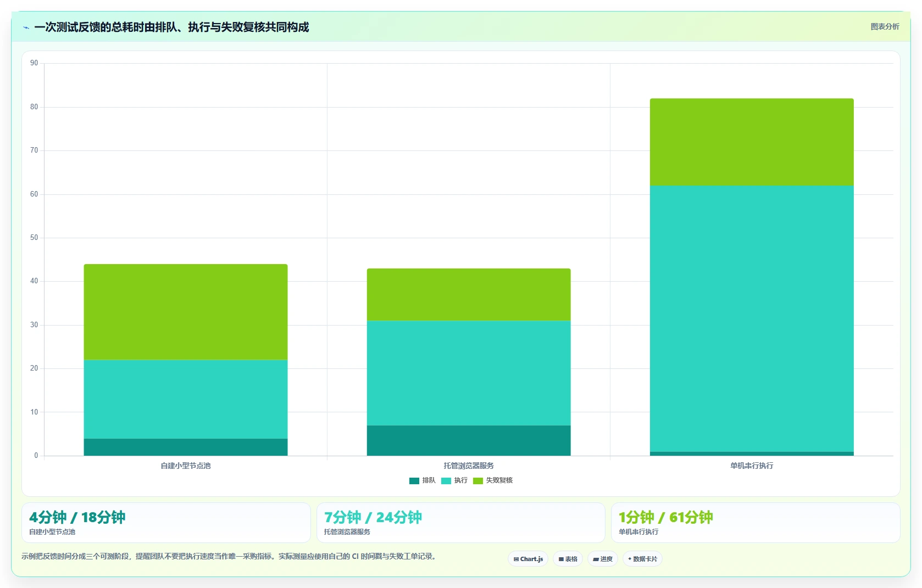Image resolution: width=922 pixels, height=588 pixels.
Task: Click the 自建小型节点池 caption in stat card
Action: coord(52,532)
